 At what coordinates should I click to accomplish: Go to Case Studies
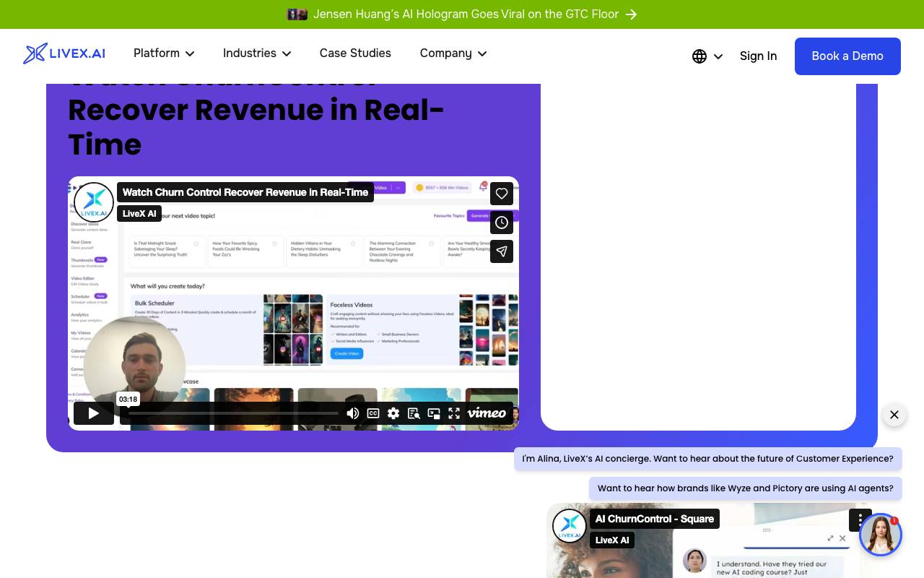355,53
